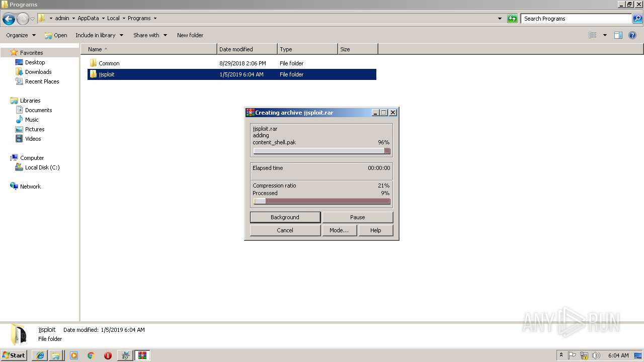Click the Local breadcrumb
644x362 pixels.
point(113,18)
